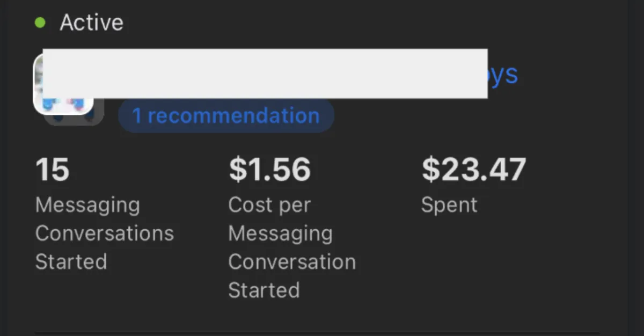Click "Started" at the end of the cost label
This screenshot has height=336, width=644.
tap(264, 290)
